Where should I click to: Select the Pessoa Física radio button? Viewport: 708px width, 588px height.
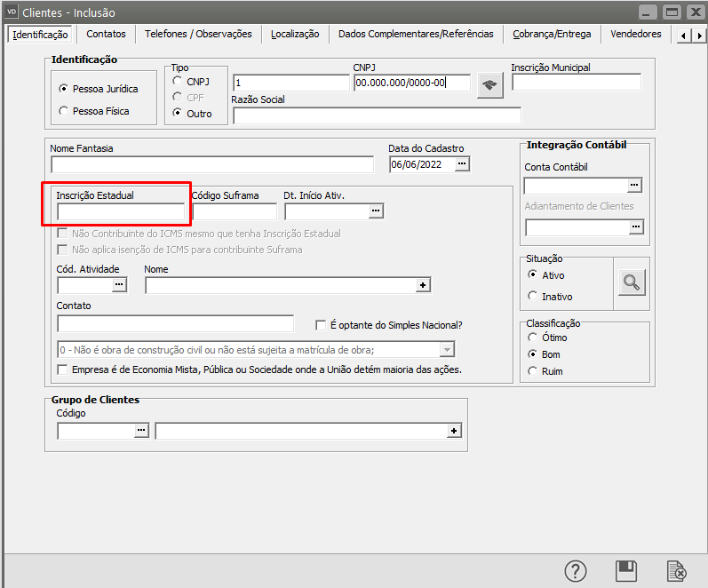[x=63, y=111]
